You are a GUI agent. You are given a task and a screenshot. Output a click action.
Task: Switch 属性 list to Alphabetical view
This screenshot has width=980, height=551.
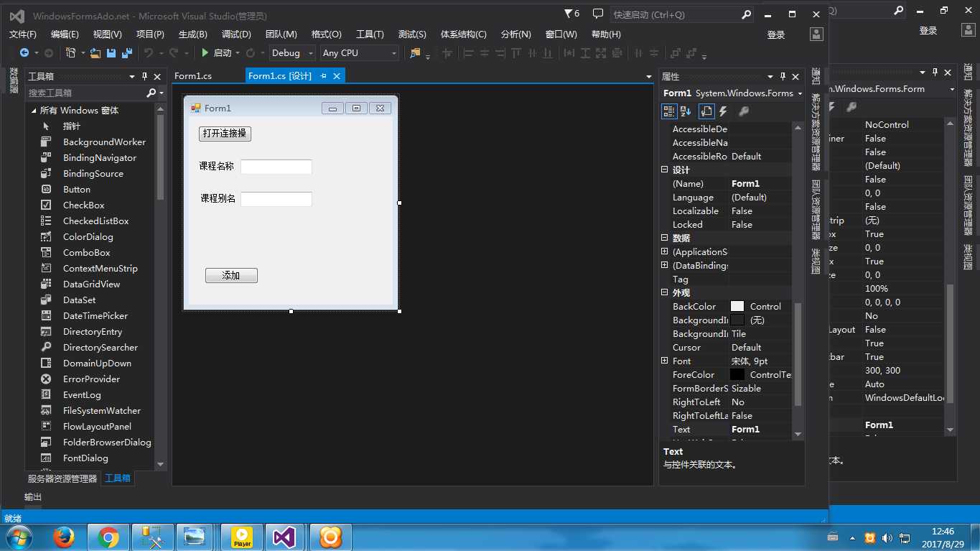tap(686, 111)
